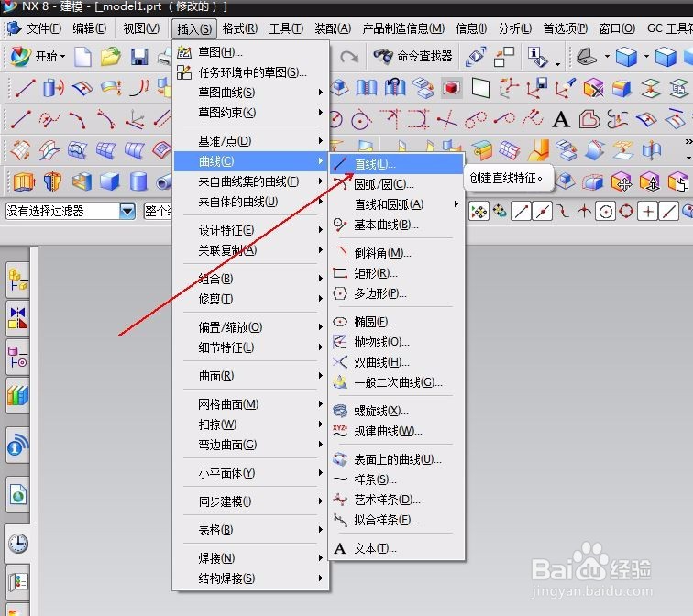Expand the 草图约束(K) submenu
Screen dimensions: 693x616
tap(251, 113)
